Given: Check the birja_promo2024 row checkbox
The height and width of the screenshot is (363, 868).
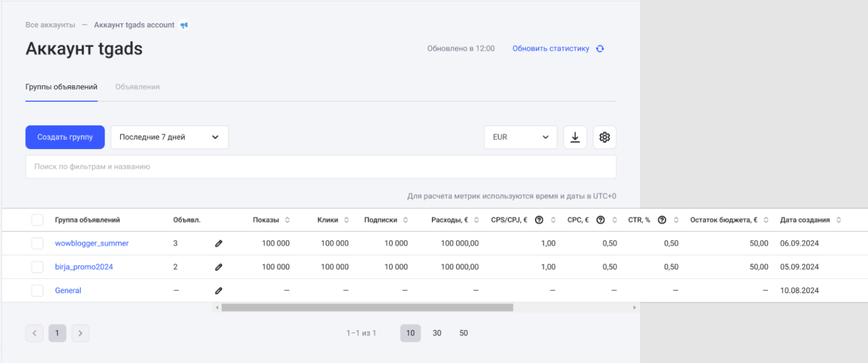Looking at the screenshot, I should pyautogui.click(x=37, y=267).
